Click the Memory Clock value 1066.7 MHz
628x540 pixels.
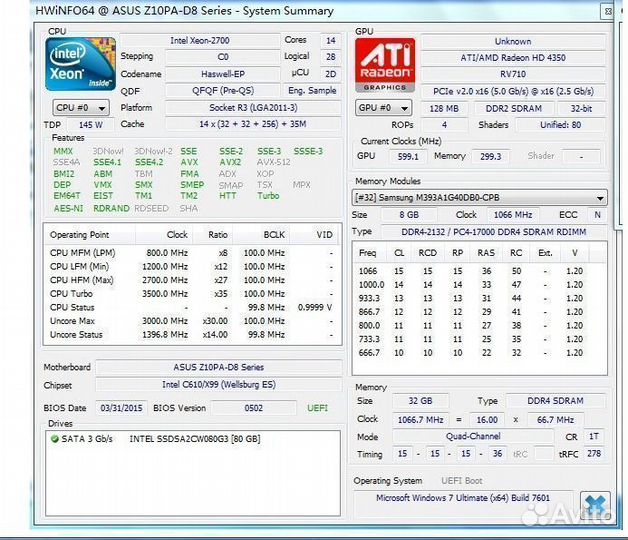420,419
